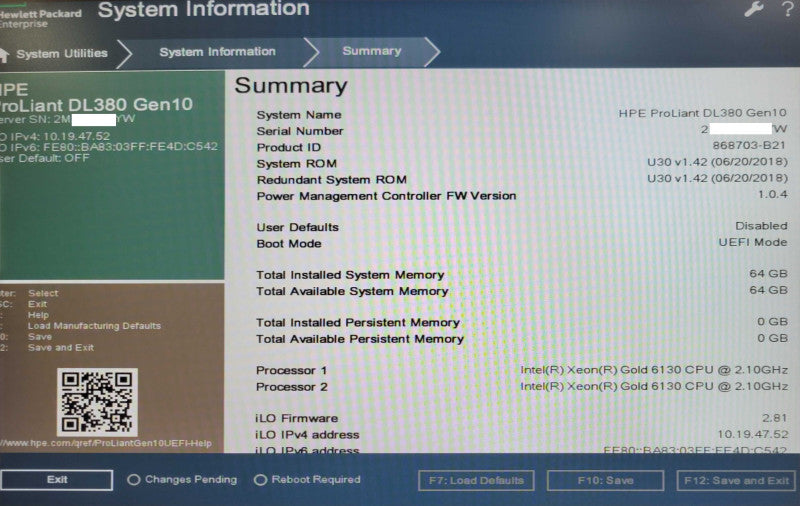Open the question mark help icon
This screenshot has width=800, height=506.
pos(788,9)
